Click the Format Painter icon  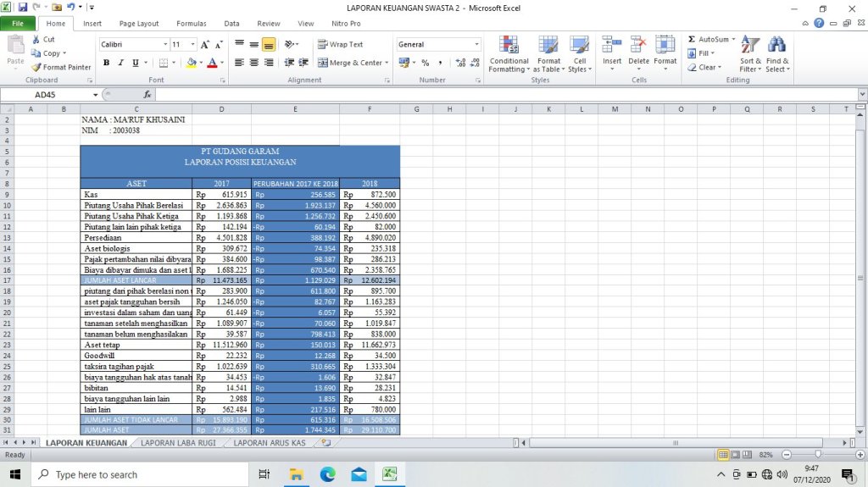37,68
